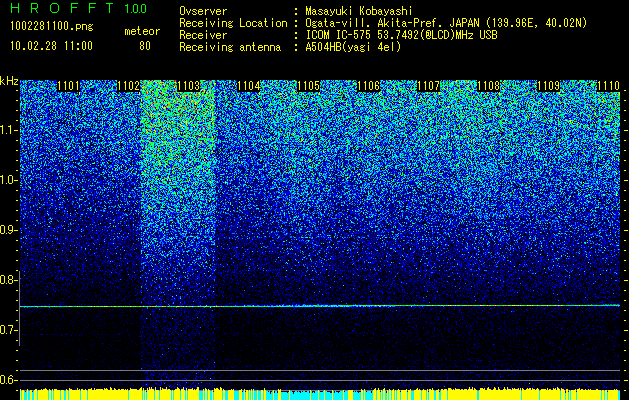
Task: Click the 0.7 frequency axis label
Action: click(8, 330)
